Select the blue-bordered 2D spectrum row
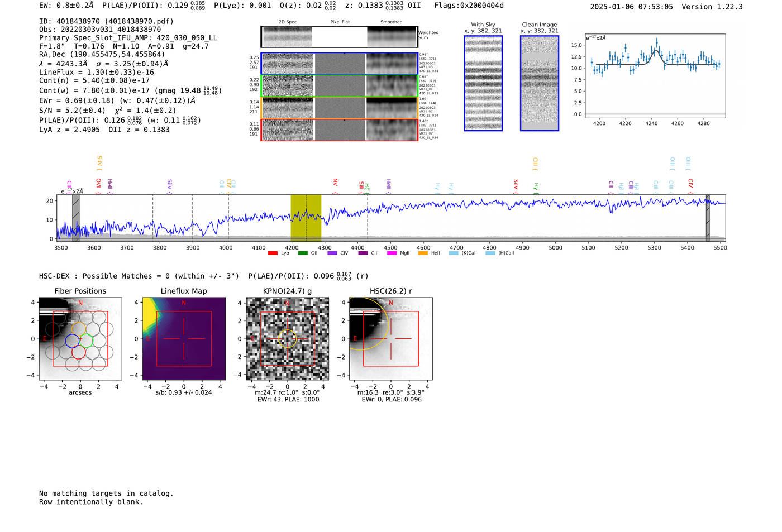The width and height of the screenshot is (782, 532). 339,64
